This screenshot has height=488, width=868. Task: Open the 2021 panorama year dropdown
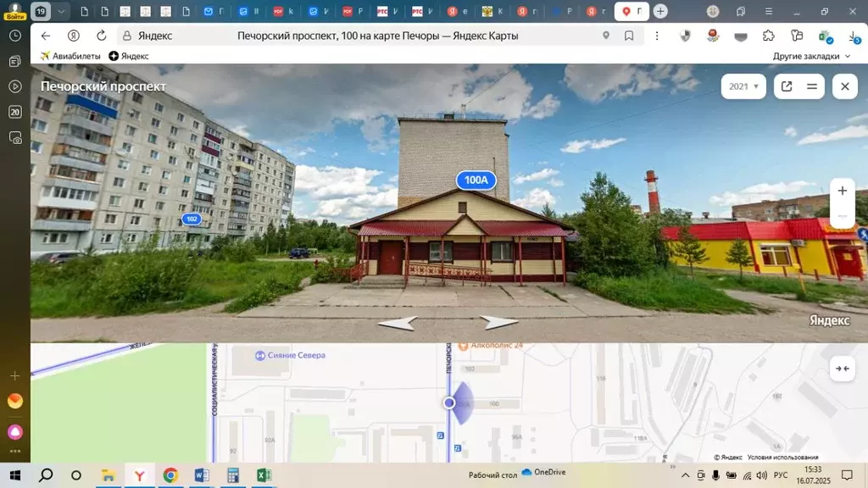coord(743,86)
